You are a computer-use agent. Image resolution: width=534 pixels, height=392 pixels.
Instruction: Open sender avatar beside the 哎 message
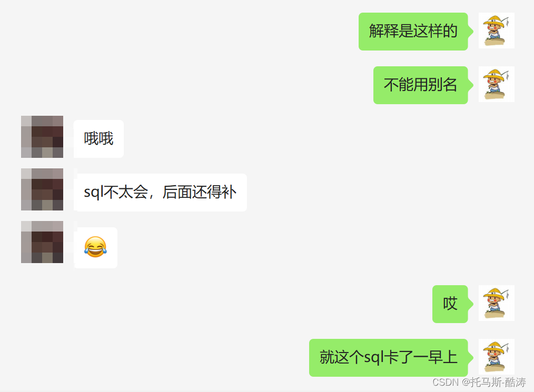click(x=496, y=303)
